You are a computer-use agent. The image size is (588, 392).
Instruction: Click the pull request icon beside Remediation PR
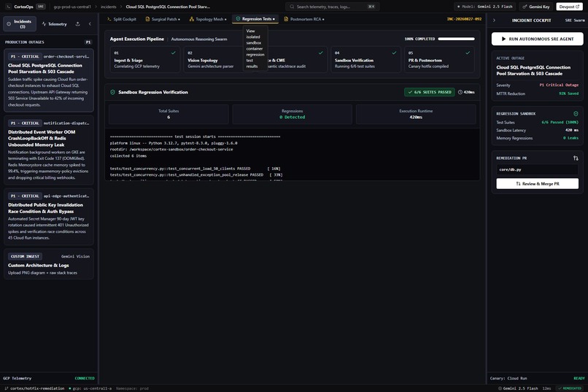[576, 158]
